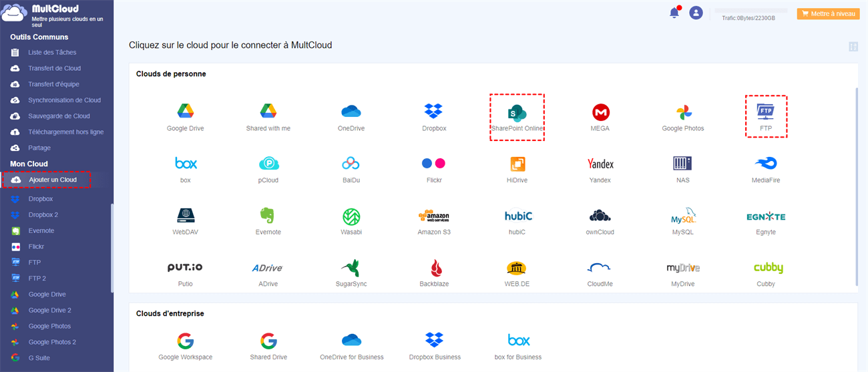Screen dimensions: 868x372
Task: Select the HiDrive icon
Action: coord(517,163)
